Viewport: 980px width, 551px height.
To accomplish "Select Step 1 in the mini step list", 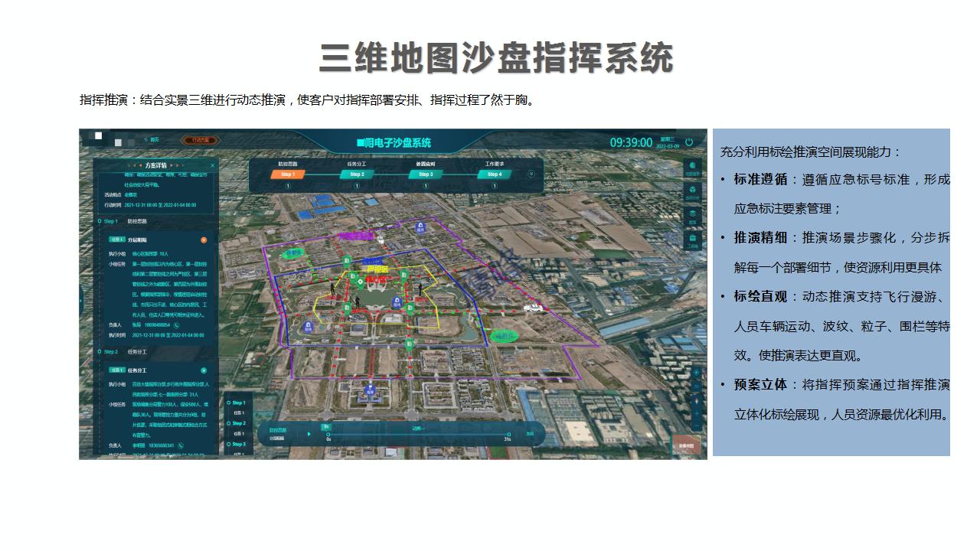I will pos(239,403).
